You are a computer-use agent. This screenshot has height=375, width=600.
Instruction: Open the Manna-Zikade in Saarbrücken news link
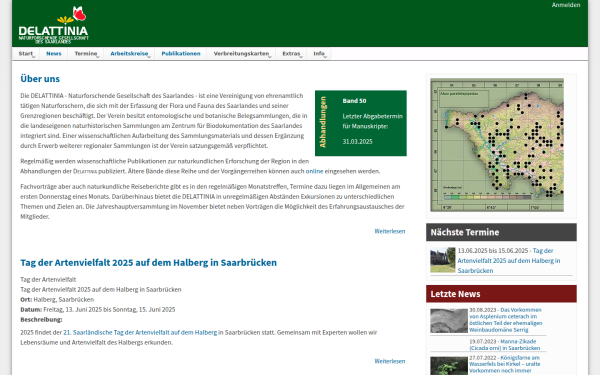click(x=505, y=345)
